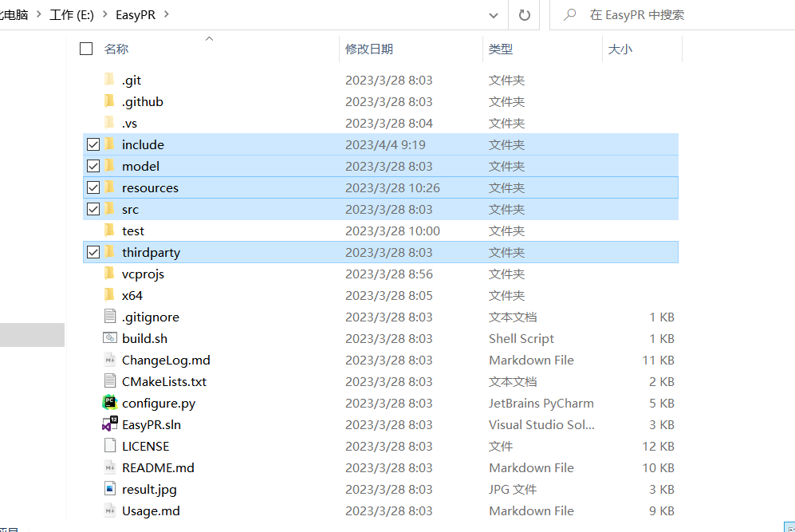Click the .github folder icon

coord(109,101)
